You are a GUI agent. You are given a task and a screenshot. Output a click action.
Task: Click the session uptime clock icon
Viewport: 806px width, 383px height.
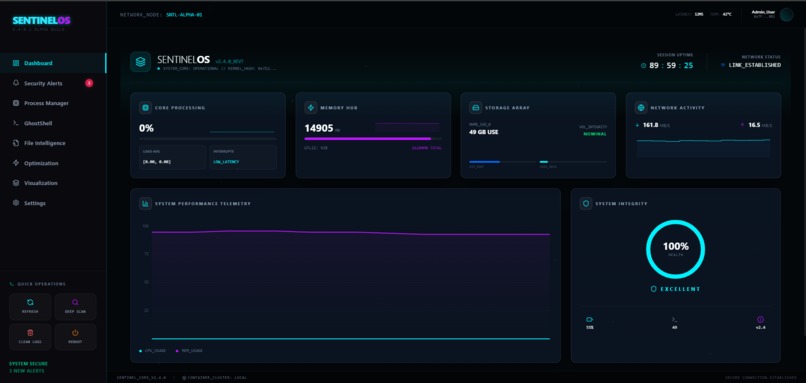click(644, 65)
